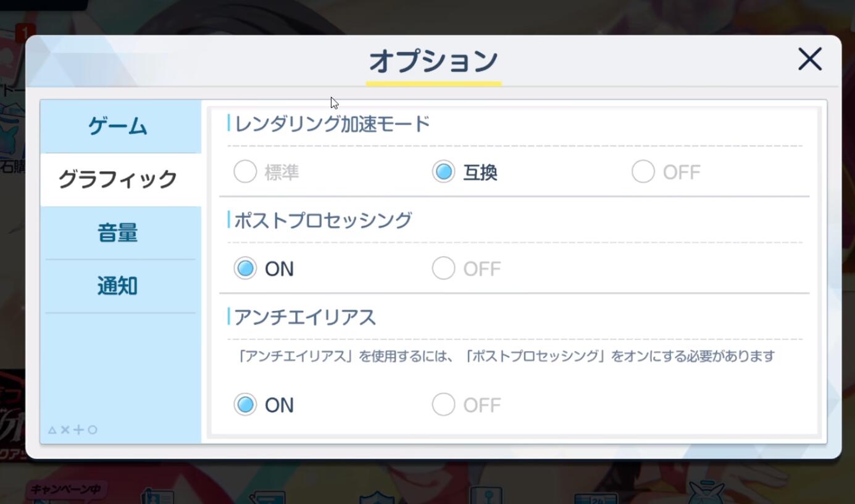
Task: Close the オプション dialog with X
Action: click(x=809, y=60)
